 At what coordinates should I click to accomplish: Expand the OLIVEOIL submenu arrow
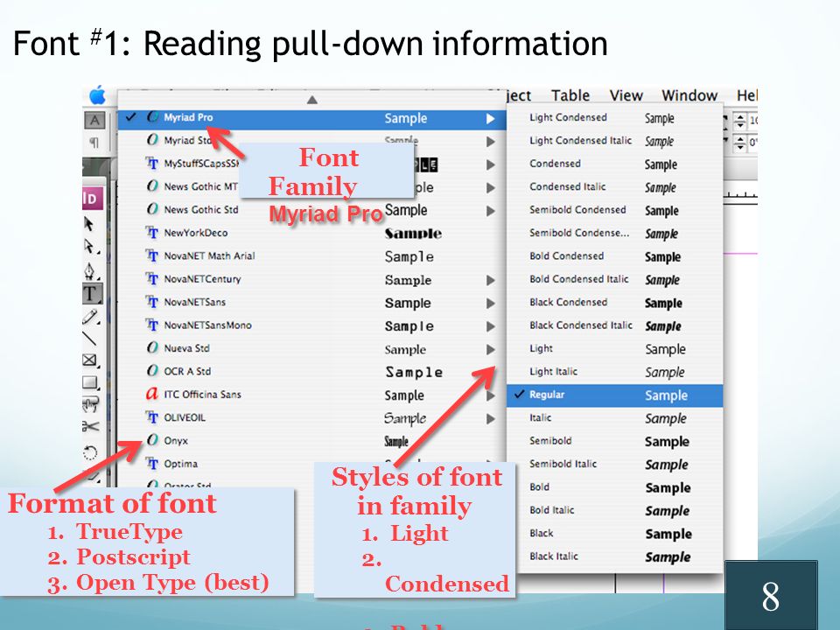490,419
